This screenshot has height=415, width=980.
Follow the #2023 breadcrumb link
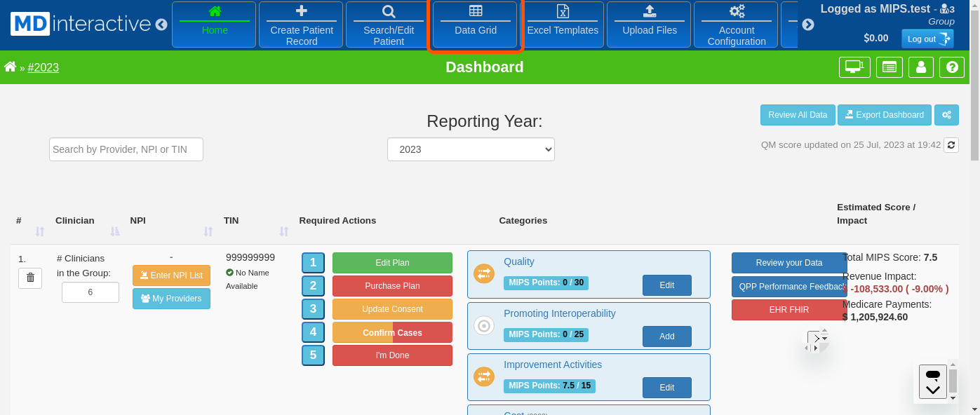pyautogui.click(x=43, y=68)
